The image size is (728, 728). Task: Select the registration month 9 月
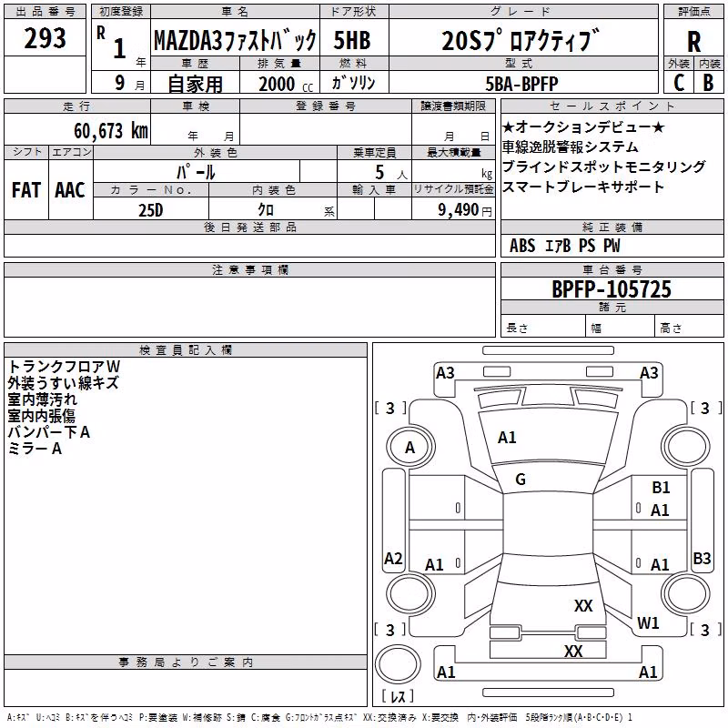(129, 83)
